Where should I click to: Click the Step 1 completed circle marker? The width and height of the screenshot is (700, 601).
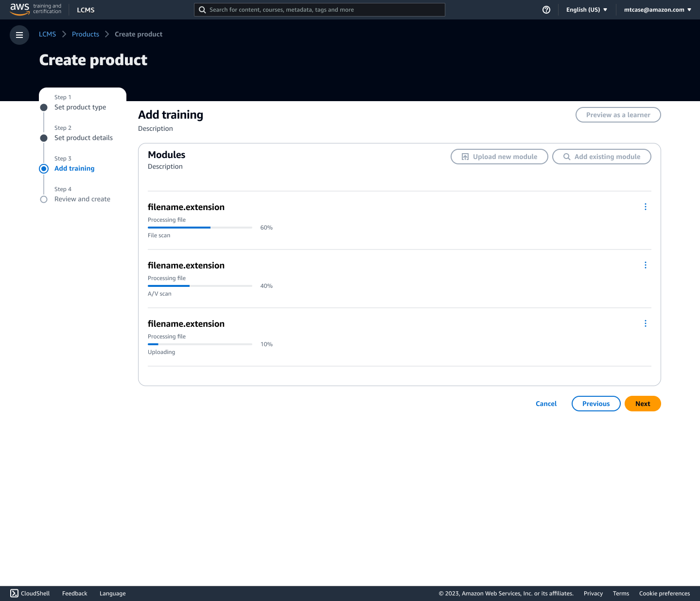click(44, 107)
